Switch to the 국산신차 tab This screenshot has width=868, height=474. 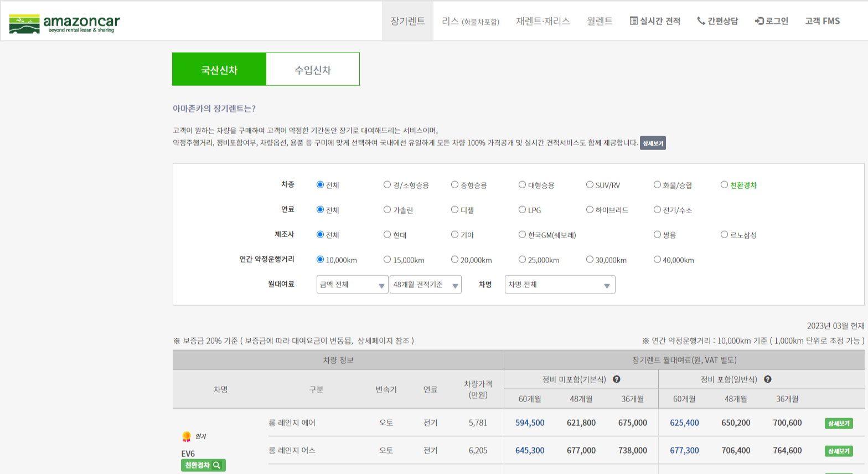[219, 69]
